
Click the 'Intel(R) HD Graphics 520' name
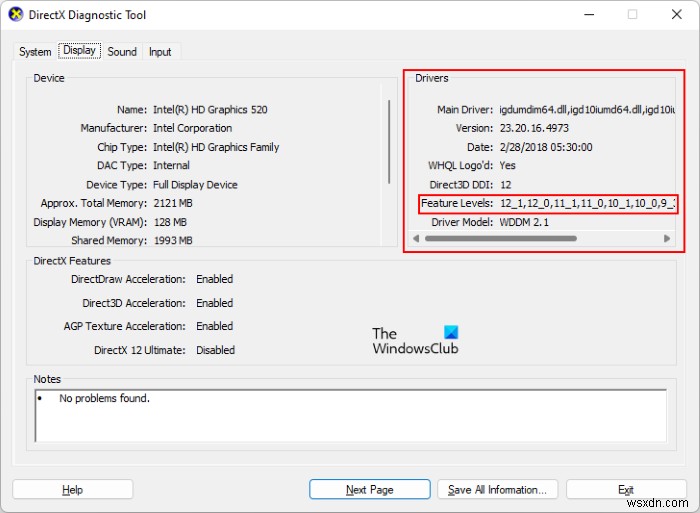(x=210, y=109)
